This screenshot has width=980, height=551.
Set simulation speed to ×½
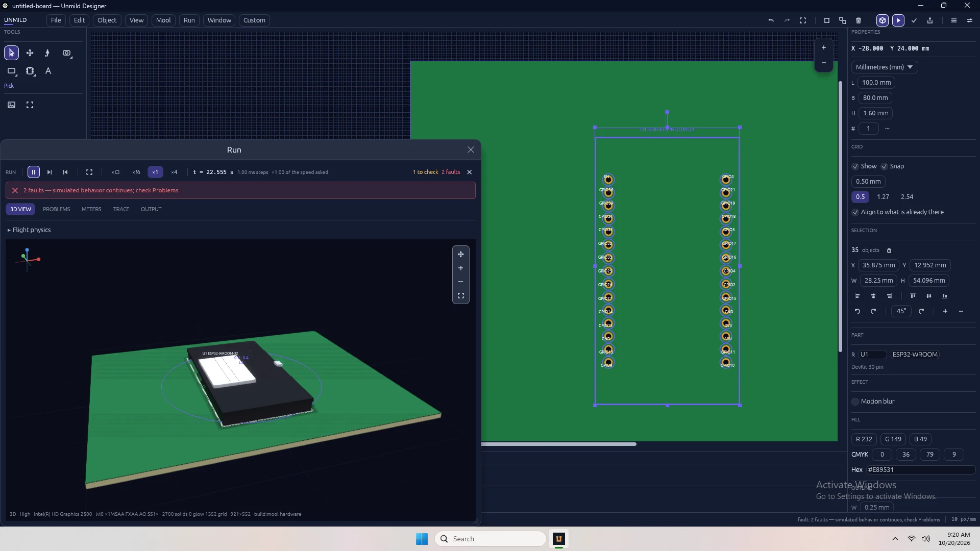[x=136, y=172]
